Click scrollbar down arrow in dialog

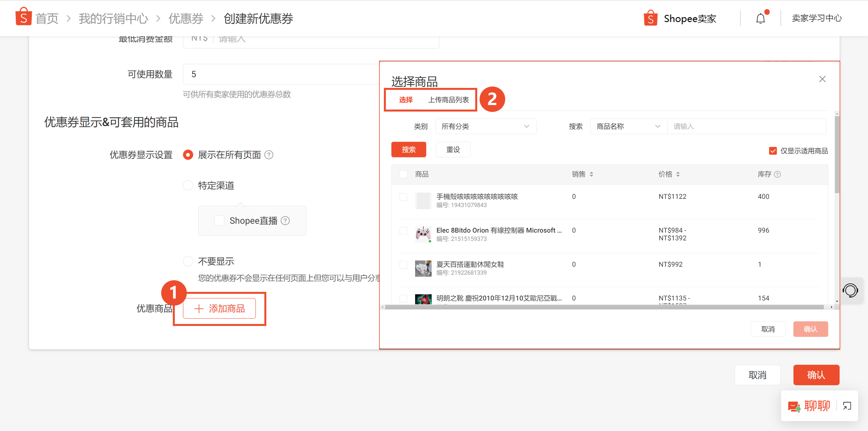pyautogui.click(x=837, y=301)
